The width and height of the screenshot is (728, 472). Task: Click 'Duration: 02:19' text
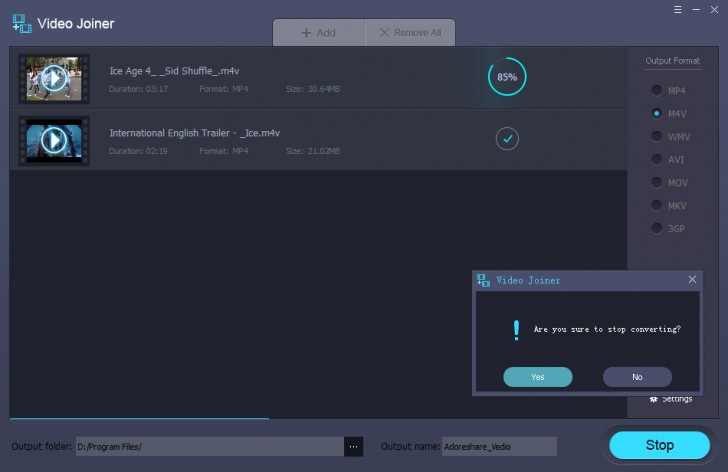pyautogui.click(x=138, y=151)
